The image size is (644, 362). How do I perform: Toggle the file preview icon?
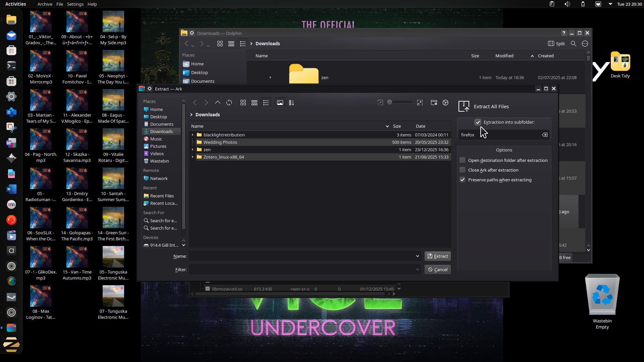280,103
